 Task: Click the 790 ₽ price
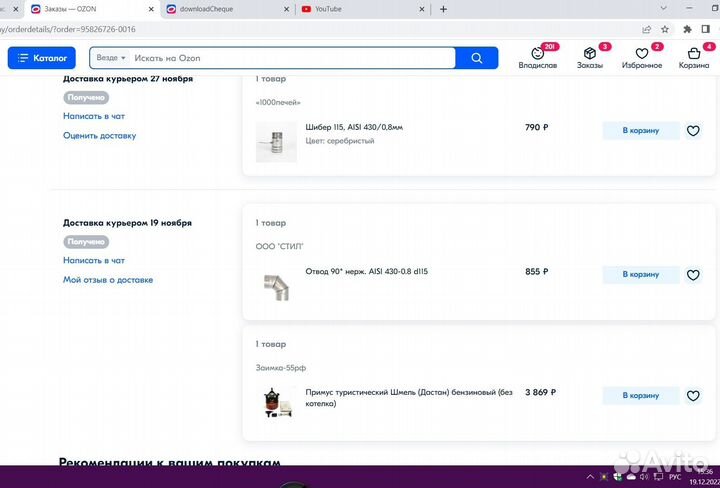pyautogui.click(x=536, y=127)
